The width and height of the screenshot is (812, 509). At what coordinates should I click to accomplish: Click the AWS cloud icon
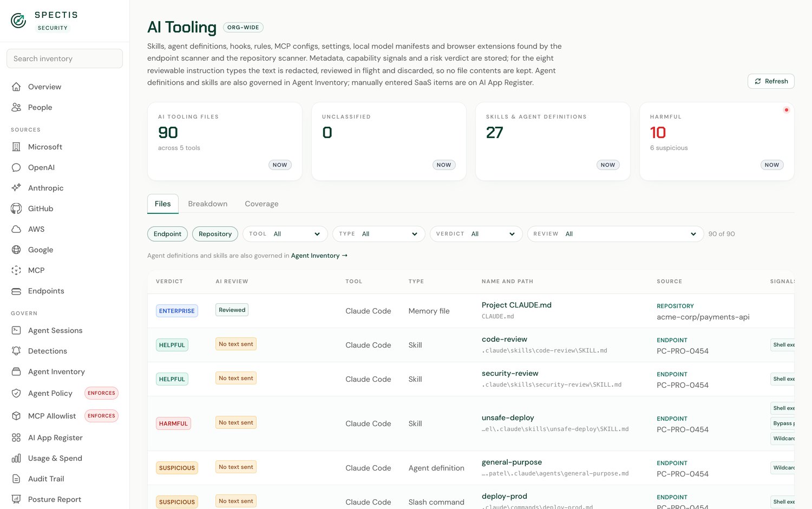16,229
